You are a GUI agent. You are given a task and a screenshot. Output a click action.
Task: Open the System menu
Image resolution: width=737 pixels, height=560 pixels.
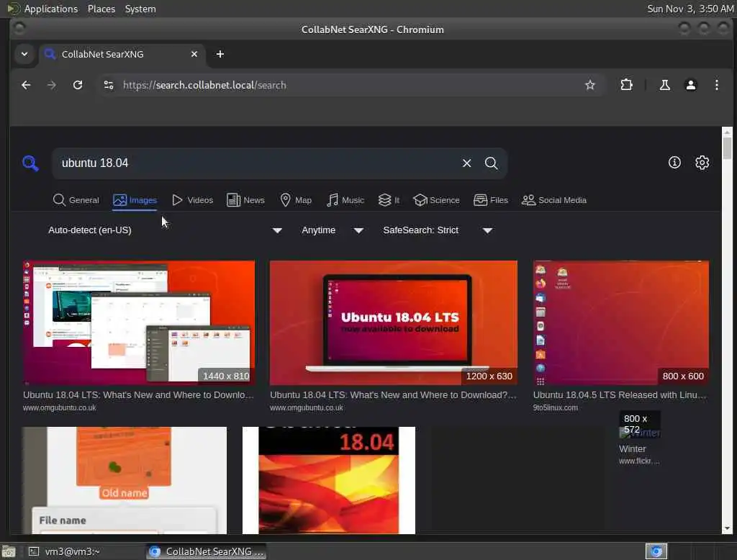140,9
